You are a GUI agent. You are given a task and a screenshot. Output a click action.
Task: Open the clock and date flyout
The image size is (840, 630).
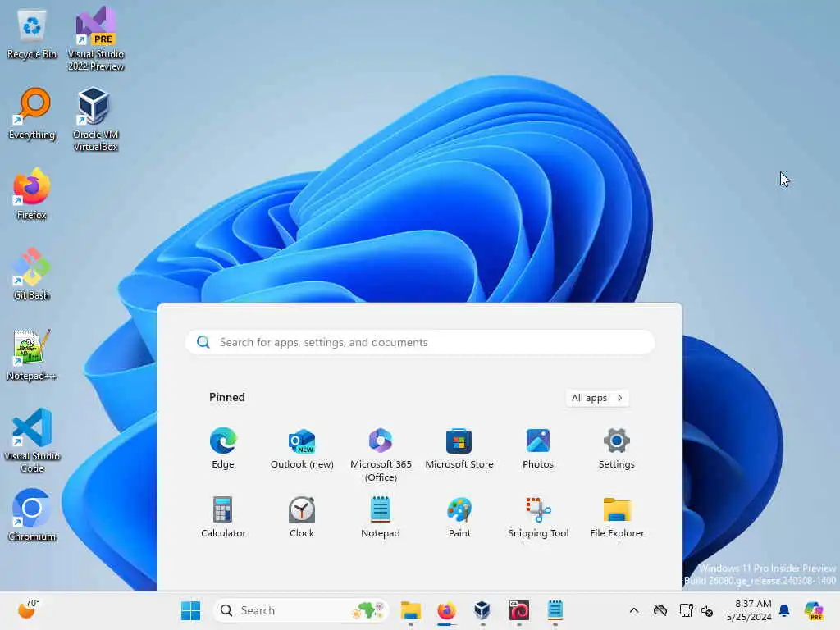click(x=749, y=610)
